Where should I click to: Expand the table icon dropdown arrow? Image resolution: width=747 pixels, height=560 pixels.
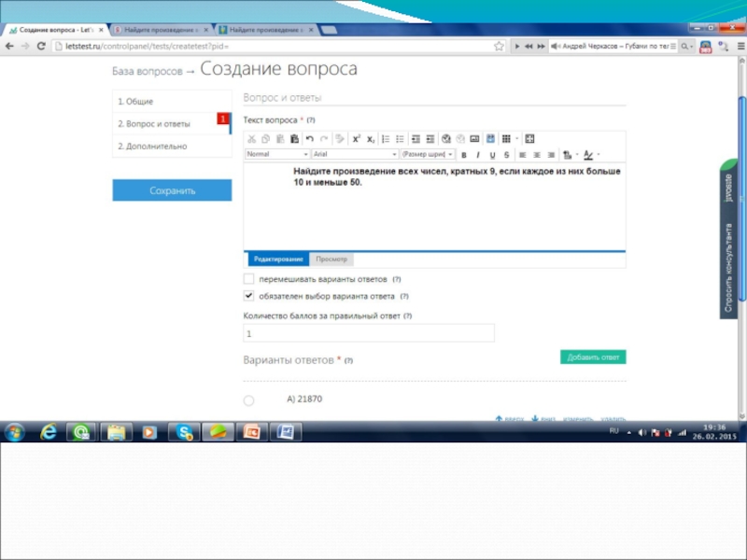(x=517, y=139)
